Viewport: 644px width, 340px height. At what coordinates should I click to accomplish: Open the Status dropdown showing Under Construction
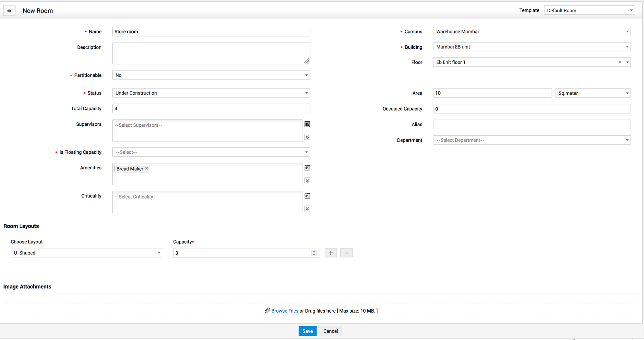(x=211, y=93)
